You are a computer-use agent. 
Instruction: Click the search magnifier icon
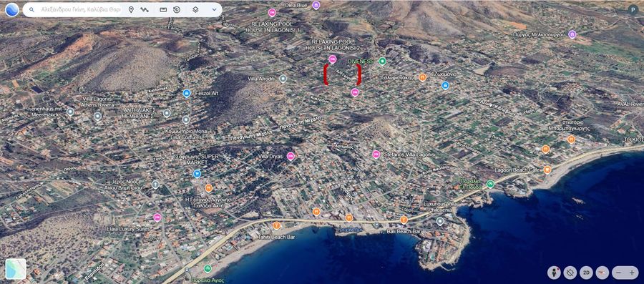tap(31, 9)
